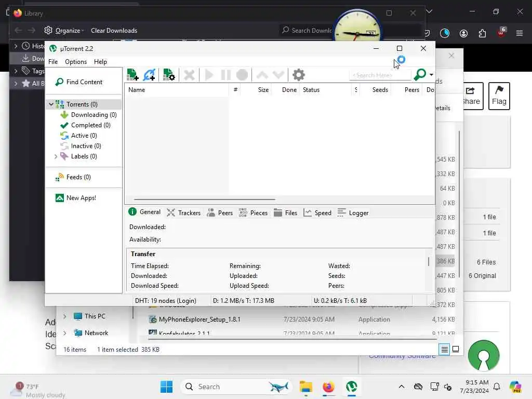Open the uTorrent Help menu

coord(100,62)
